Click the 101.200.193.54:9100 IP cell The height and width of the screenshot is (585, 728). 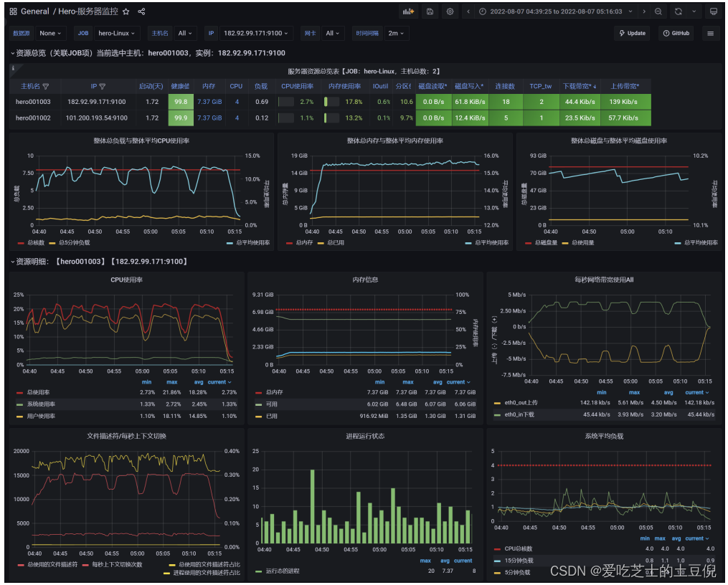(x=97, y=118)
